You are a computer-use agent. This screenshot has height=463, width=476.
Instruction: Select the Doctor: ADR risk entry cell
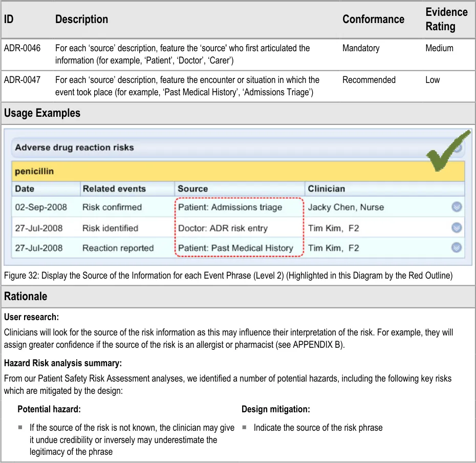coord(223,228)
